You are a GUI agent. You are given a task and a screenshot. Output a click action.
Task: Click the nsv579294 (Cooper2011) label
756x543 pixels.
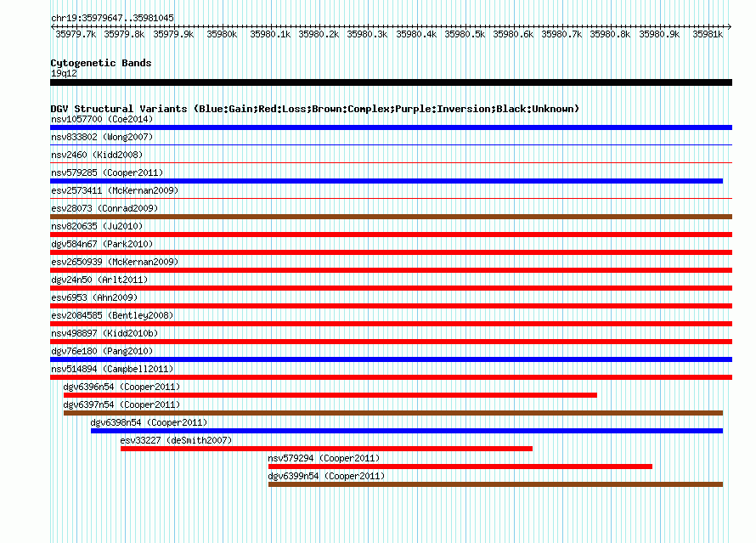coord(324,458)
